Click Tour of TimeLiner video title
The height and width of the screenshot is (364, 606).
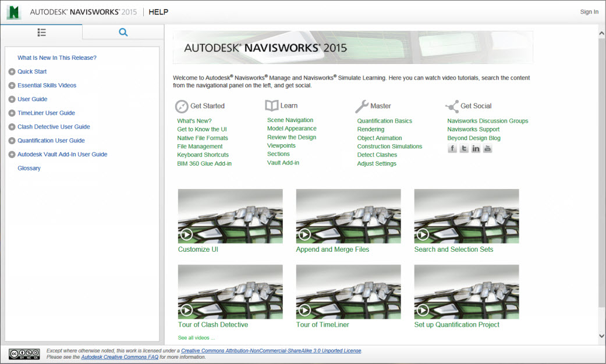click(x=323, y=324)
